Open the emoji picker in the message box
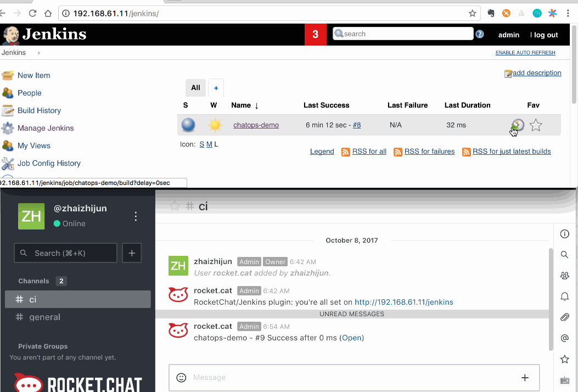The height and width of the screenshot is (392, 578). (x=181, y=377)
